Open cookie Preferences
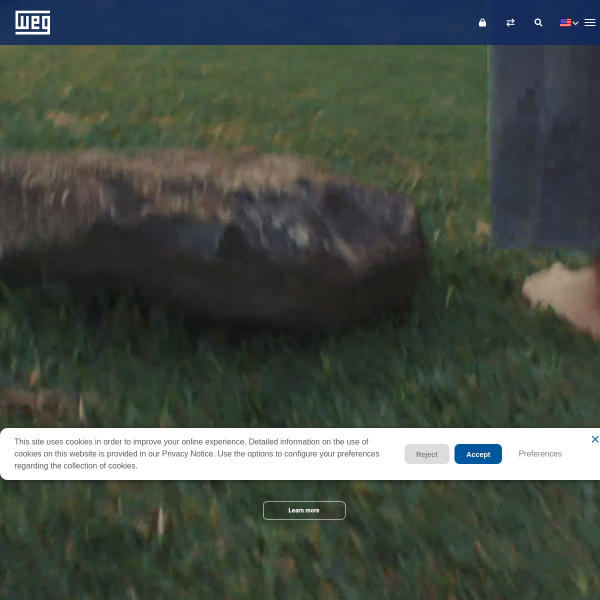The height and width of the screenshot is (600, 600). point(540,453)
